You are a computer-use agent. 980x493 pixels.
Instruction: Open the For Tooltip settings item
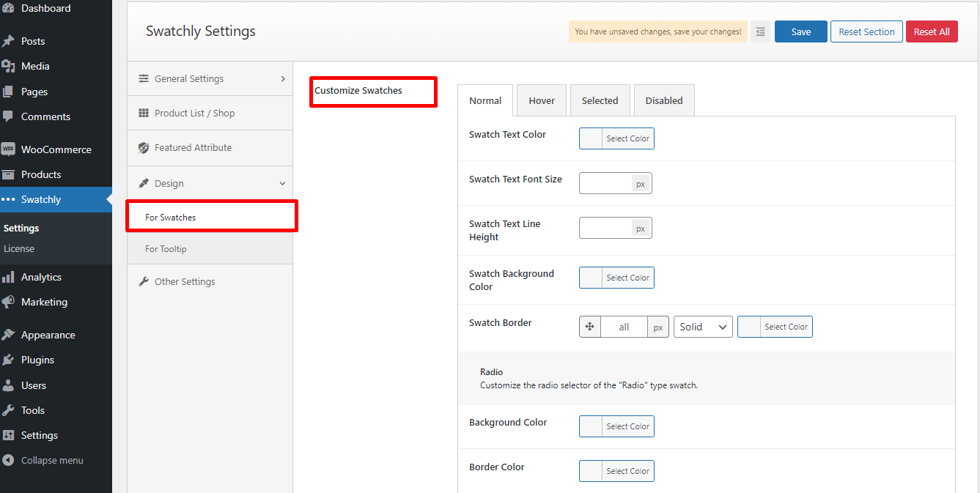tap(166, 249)
